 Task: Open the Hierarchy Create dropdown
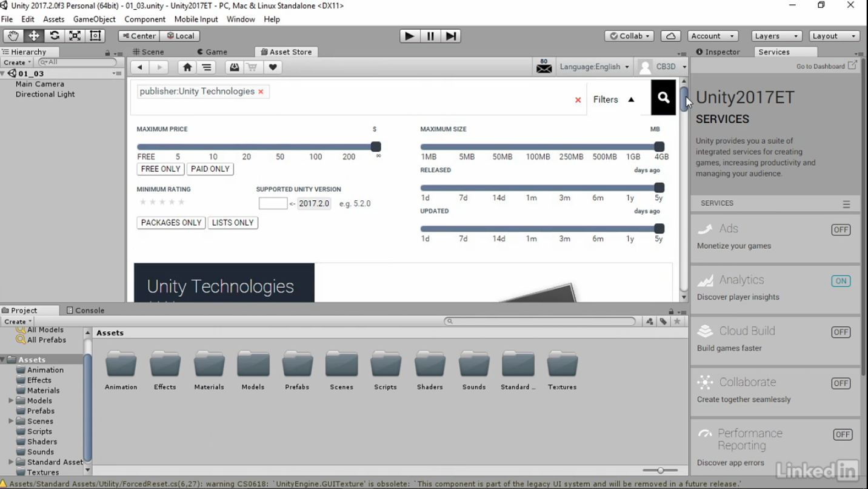[17, 62]
